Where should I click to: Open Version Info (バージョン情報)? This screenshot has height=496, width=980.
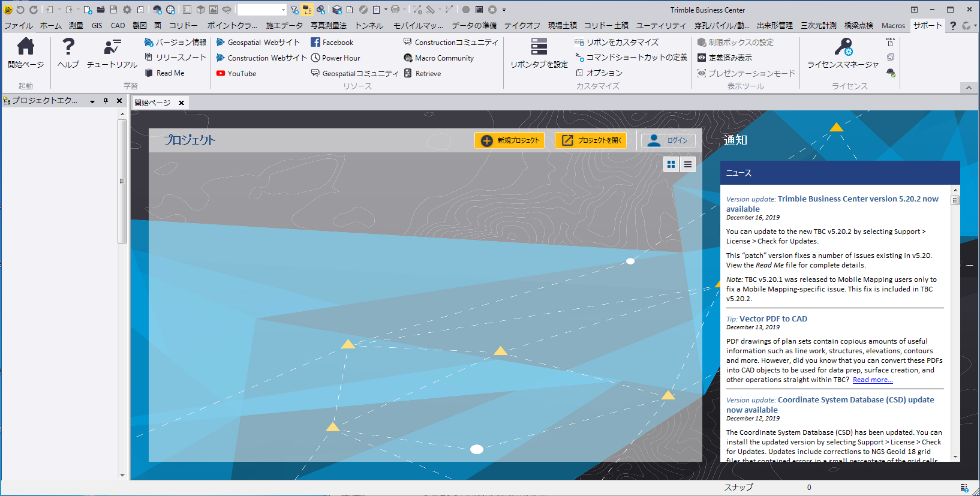coord(175,42)
